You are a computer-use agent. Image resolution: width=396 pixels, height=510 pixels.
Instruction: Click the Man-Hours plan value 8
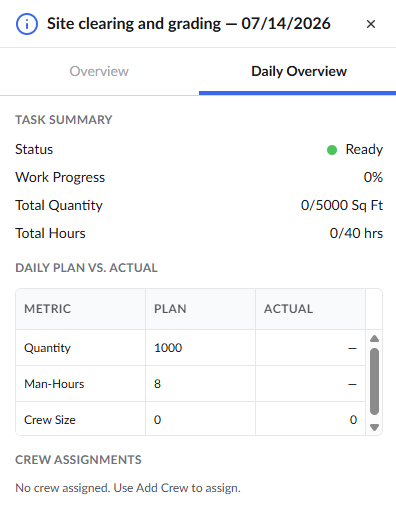click(157, 384)
